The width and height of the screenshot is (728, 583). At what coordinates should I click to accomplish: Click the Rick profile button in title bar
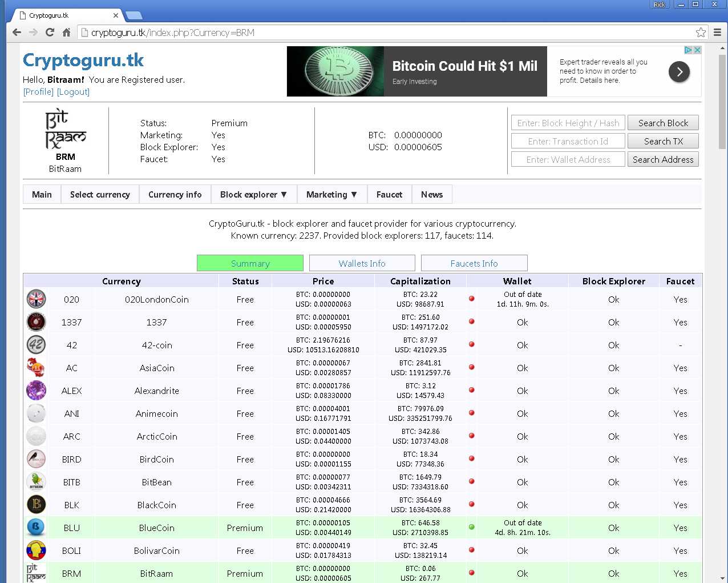pos(659,4)
